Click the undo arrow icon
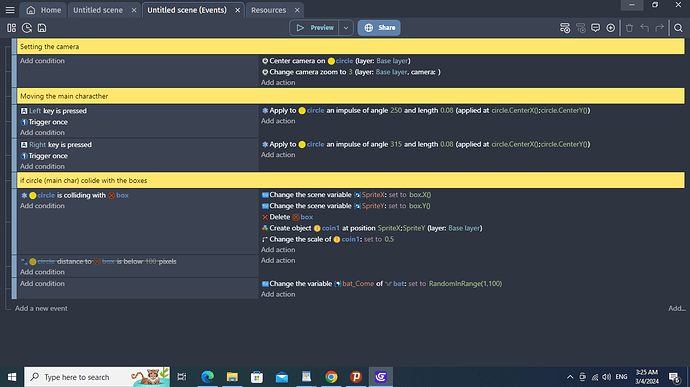 click(645, 28)
